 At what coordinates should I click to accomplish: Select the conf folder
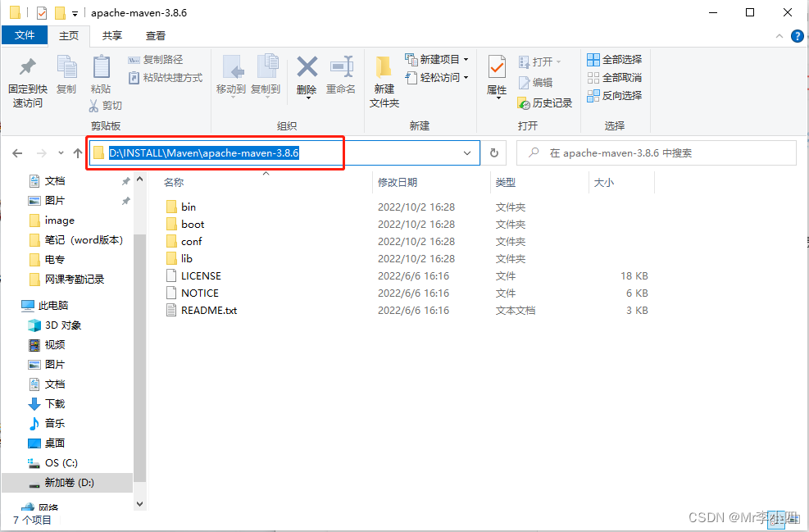[184, 242]
